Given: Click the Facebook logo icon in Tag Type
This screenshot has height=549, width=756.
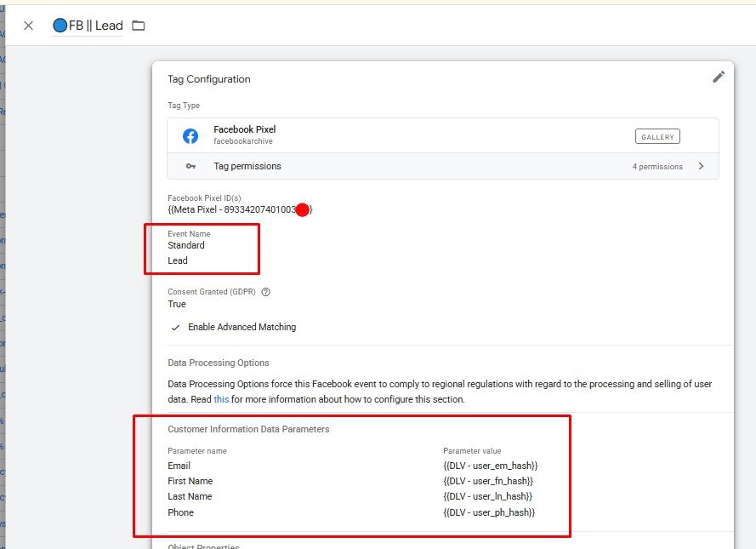Looking at the screenshot, I should tap(190, 136).
